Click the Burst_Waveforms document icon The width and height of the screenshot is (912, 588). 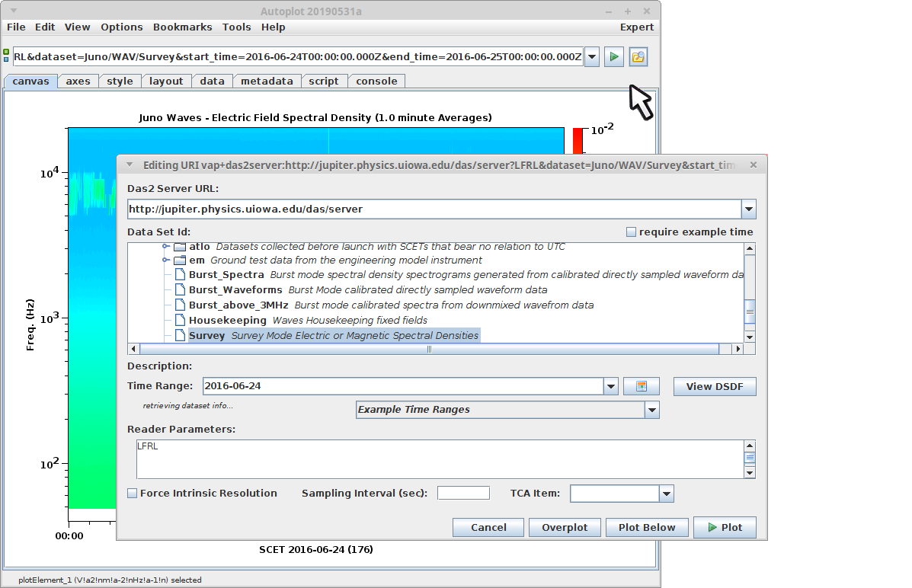coord(181,289)
